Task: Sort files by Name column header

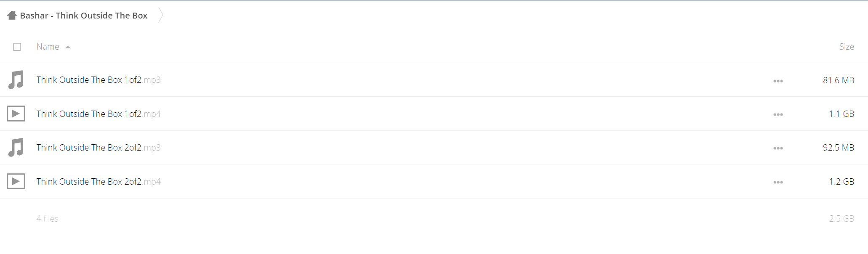Action: point(48,47)
